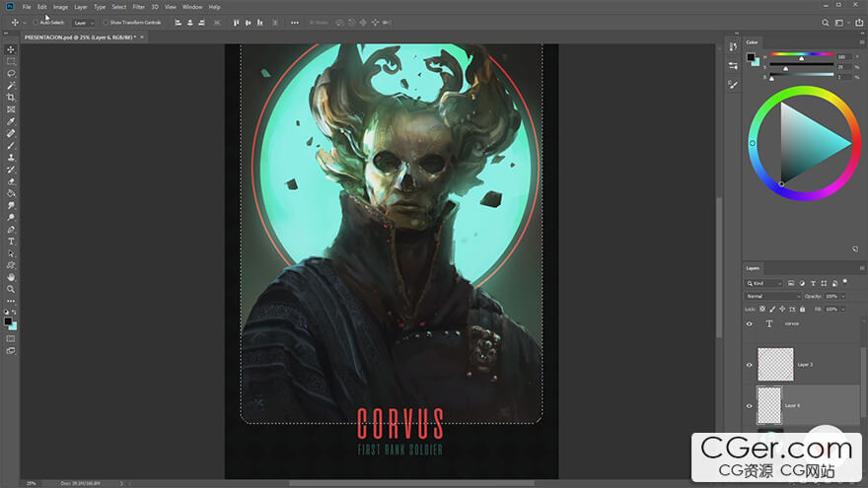Hide the corvus text layer

(750, 324)
